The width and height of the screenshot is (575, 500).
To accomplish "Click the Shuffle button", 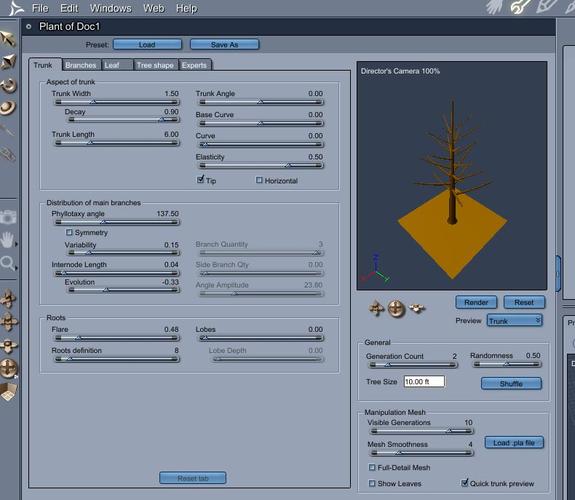I will point(511,384).
